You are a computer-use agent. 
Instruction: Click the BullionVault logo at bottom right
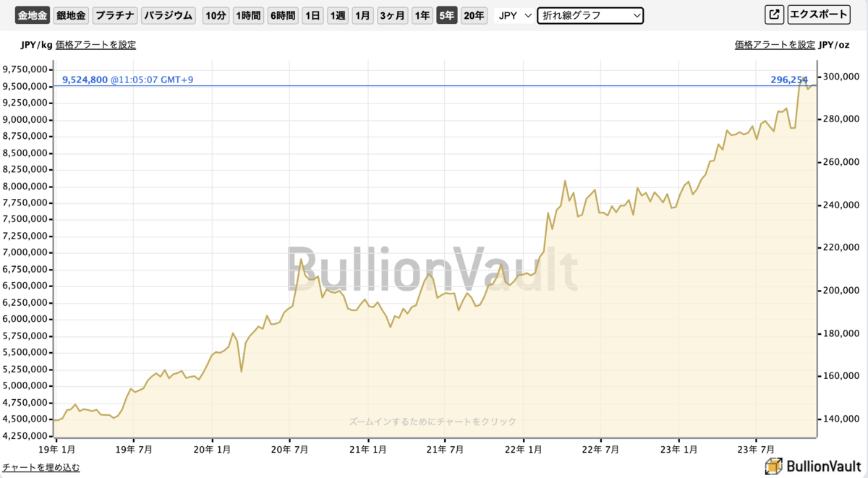(x=814, y=466)
